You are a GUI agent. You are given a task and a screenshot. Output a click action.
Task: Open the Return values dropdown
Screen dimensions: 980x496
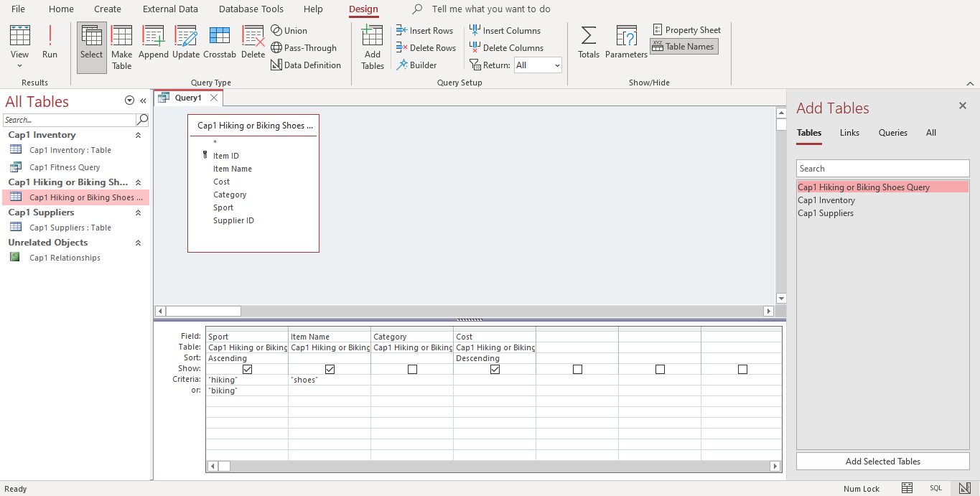(556, 65)
